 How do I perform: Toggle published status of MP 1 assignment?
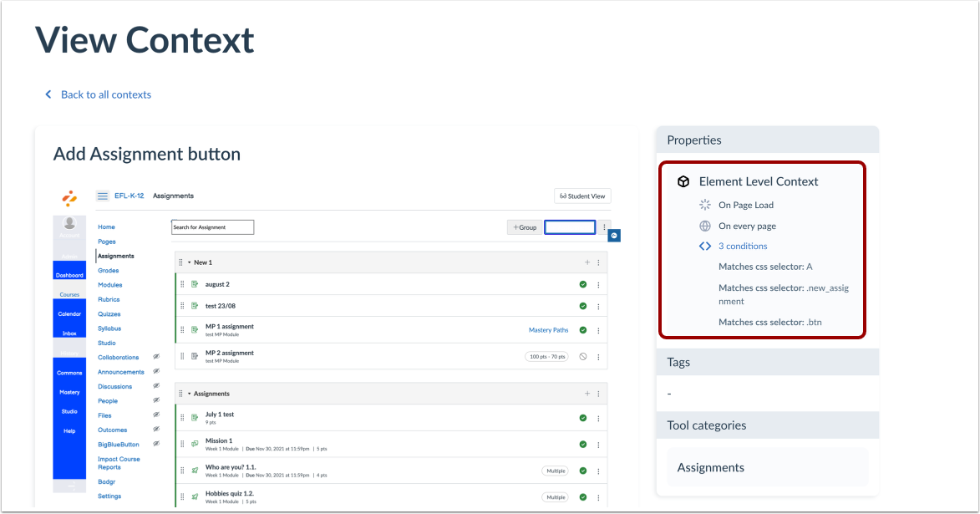pos(583,330)
